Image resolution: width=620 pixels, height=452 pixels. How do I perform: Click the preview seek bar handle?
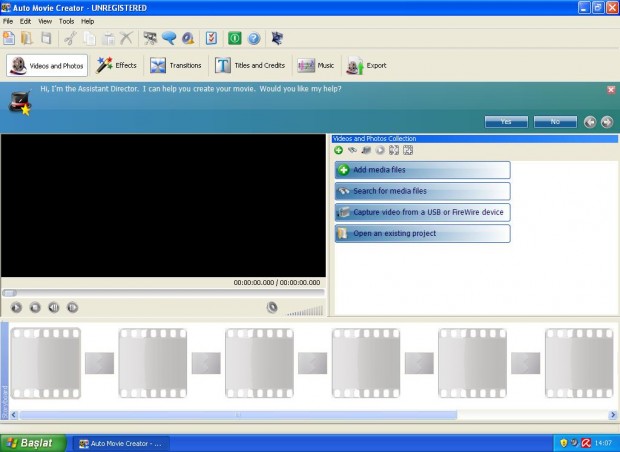point(9,293)
